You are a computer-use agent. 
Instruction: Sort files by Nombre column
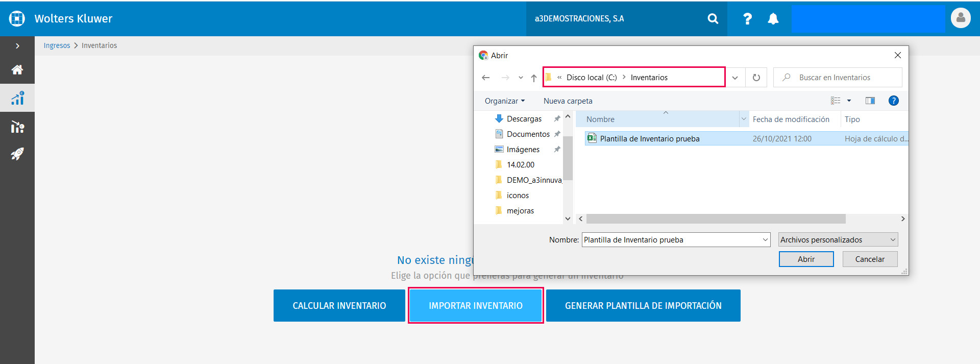tap(657, 119)
